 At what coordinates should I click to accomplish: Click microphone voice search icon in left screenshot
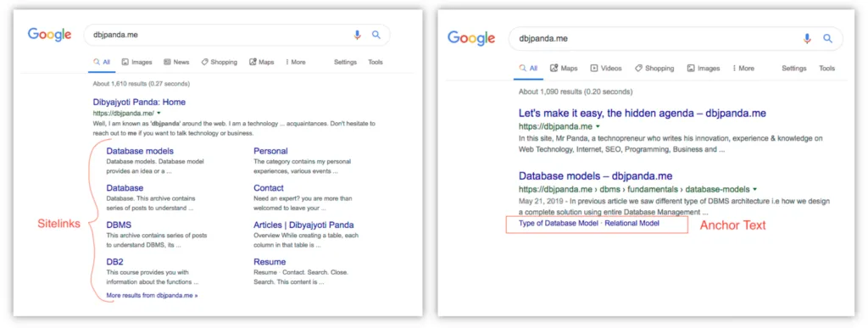(x=357, y=35)
